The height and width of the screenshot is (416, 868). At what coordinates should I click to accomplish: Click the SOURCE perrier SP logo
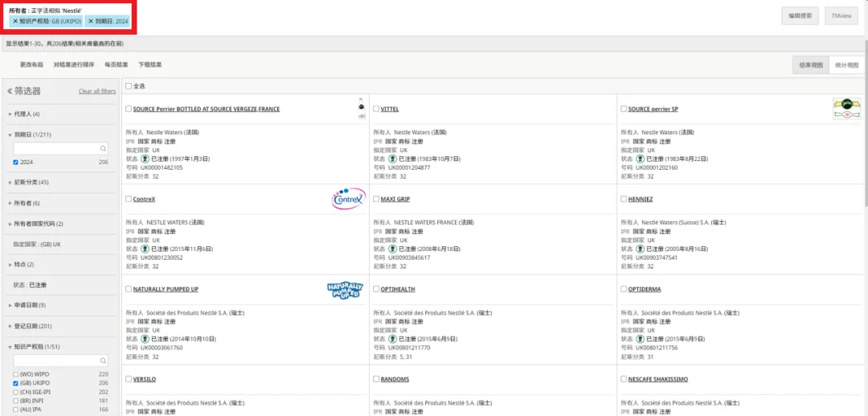tap(846, 109)
